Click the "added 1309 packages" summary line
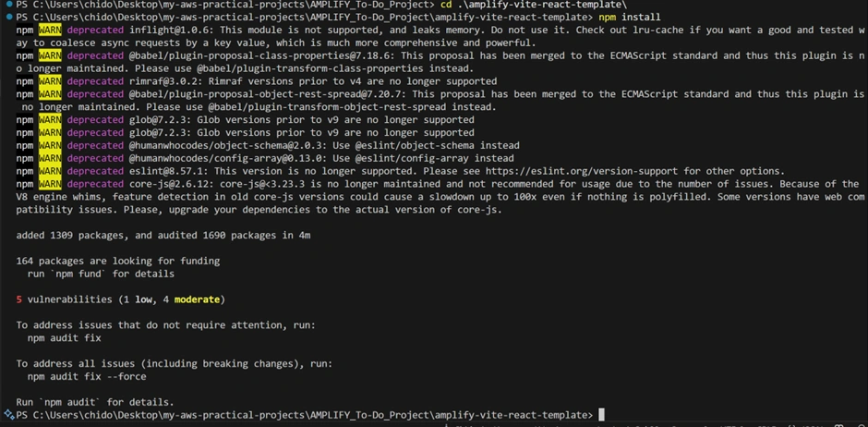This screenshot has height=427, width=868. tap(163, 236)
